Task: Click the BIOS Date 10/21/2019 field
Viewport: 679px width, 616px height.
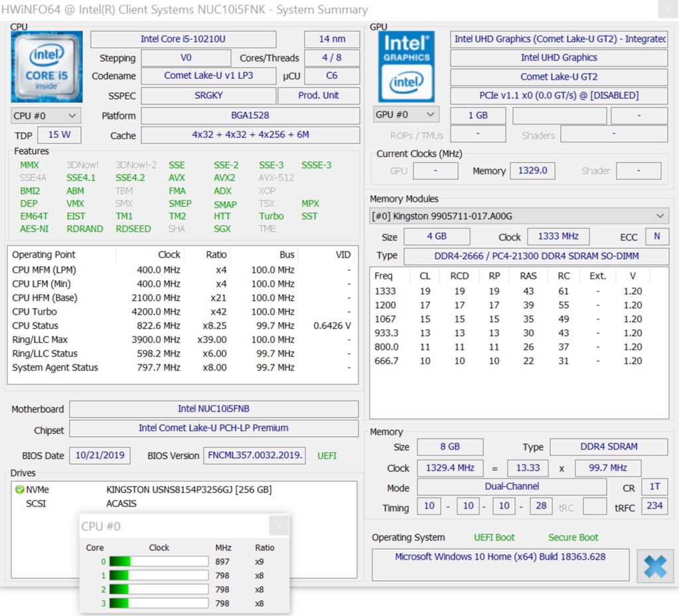Action: point(100,455)
